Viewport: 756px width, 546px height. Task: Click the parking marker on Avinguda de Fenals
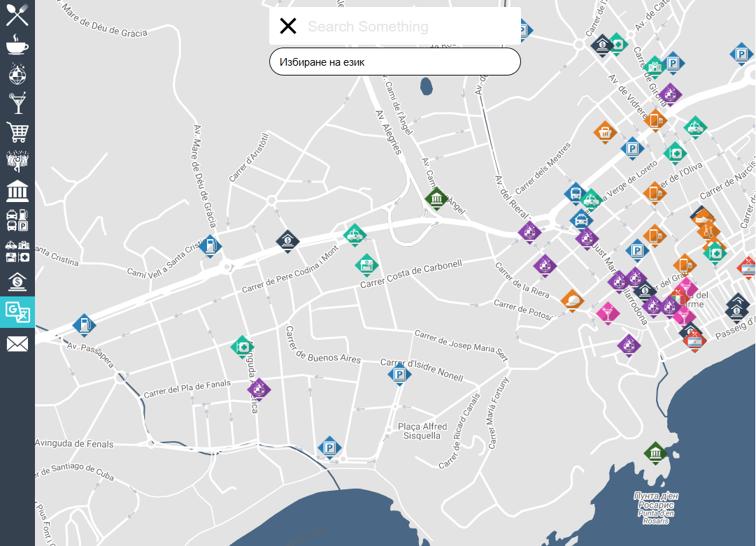tap(330, 447)
